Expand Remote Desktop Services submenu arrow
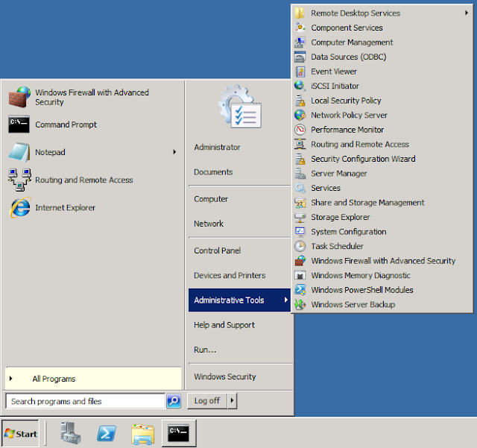Viewport: 477px width, 448px height. 467,13
